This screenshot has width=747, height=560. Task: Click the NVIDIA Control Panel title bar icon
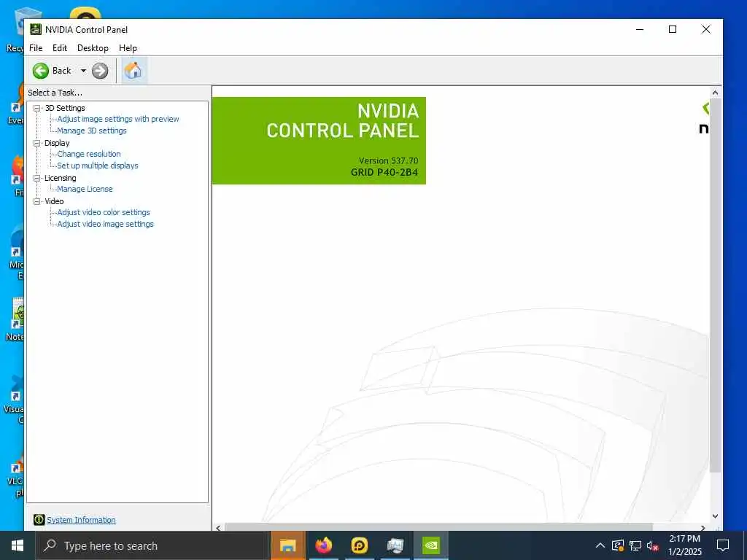pyautogui.click(x=36, y=29)
